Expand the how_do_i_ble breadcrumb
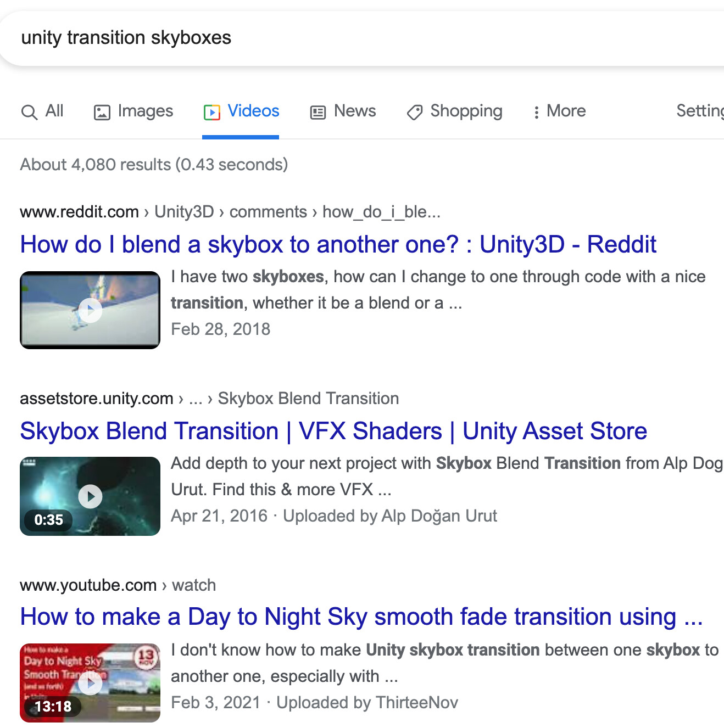 pos(381,211)
